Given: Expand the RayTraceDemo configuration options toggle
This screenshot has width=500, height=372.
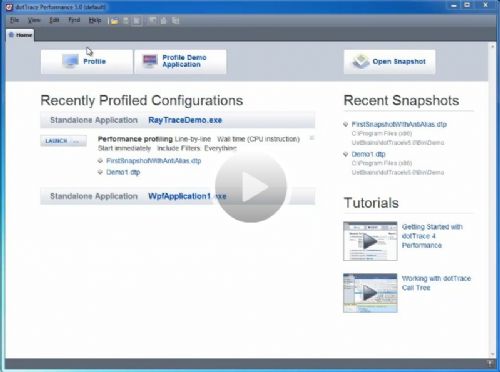Looking at the screenshot, I should (x=312, y=138).
